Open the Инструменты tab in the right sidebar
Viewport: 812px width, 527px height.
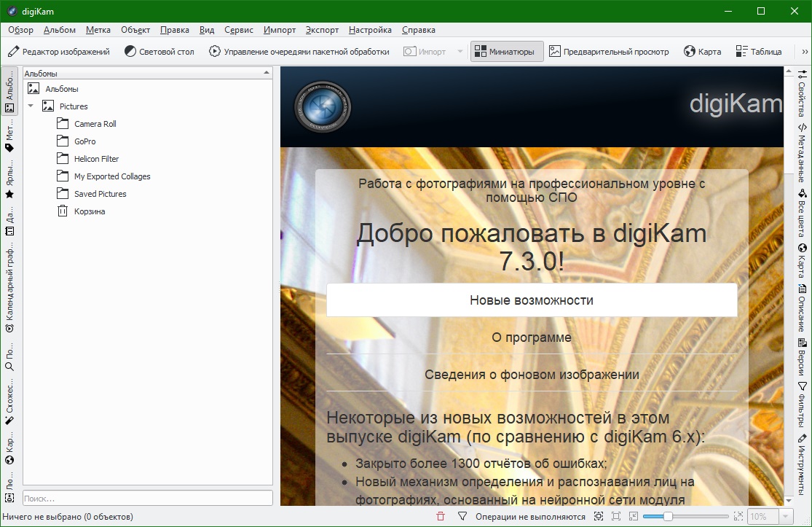click(802, 464)
